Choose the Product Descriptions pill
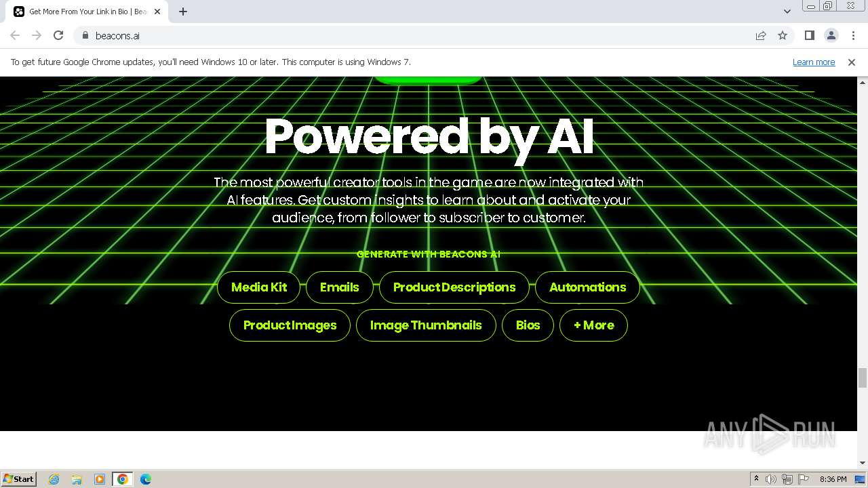The image size is (868, 488). pos(454,287)
